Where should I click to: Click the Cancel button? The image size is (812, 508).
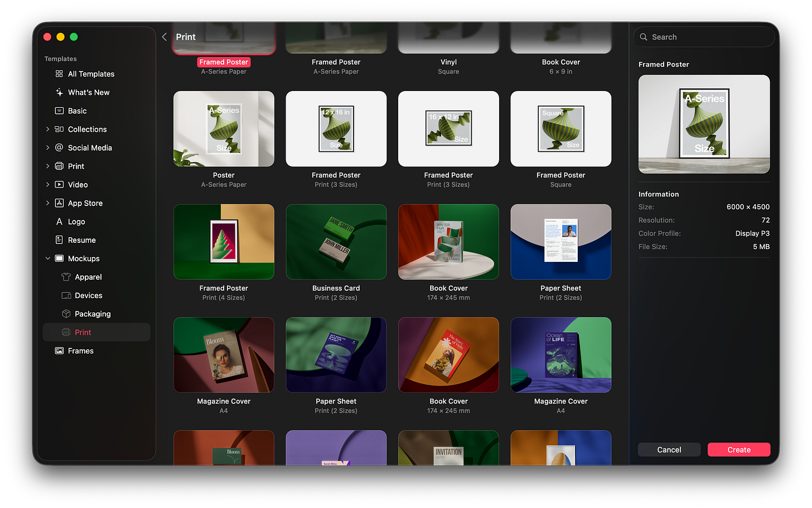click(669, 449)
